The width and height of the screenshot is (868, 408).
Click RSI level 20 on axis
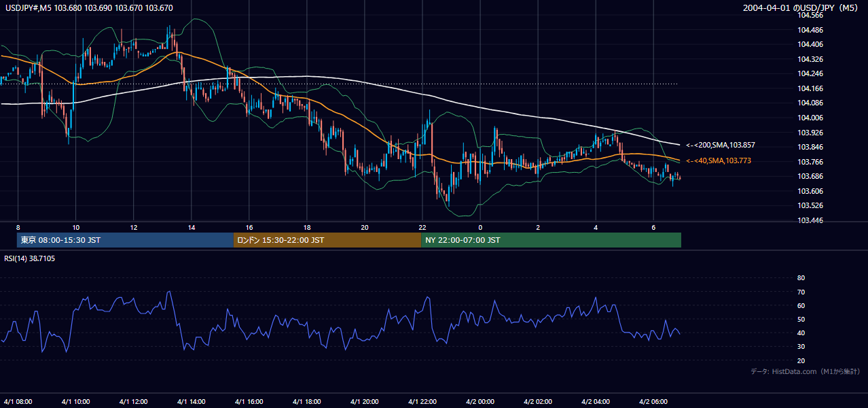801,360
